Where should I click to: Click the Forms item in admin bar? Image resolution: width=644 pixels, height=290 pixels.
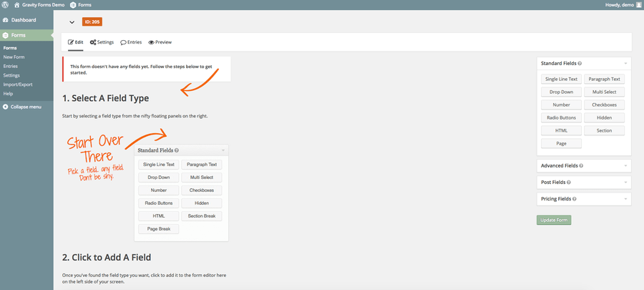pos(80,5)
